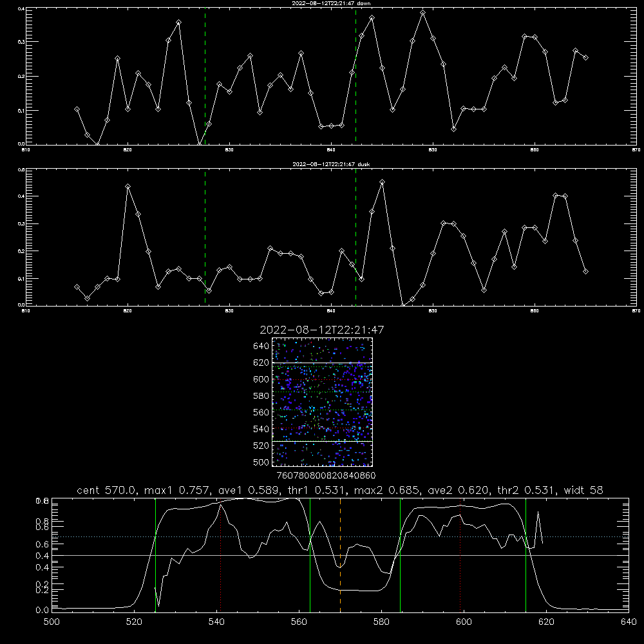Screen dimensions: 644x644
Task: Click the highest peak marker in dusk plot
Action: point(382,182)
